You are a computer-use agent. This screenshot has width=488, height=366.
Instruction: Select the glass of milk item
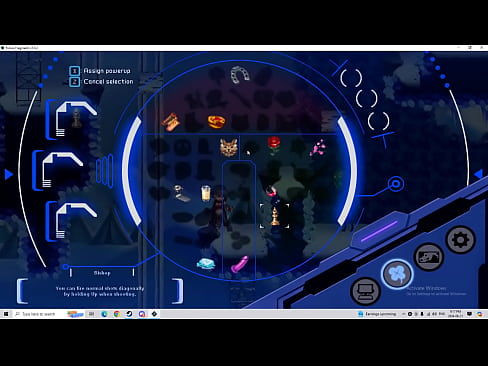pyautogui.click(x=206, y=193)
